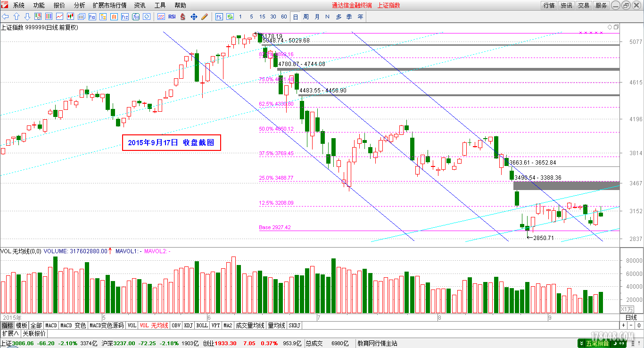Open the 帮助 menu
644x348 pixels.
point(180,5)
